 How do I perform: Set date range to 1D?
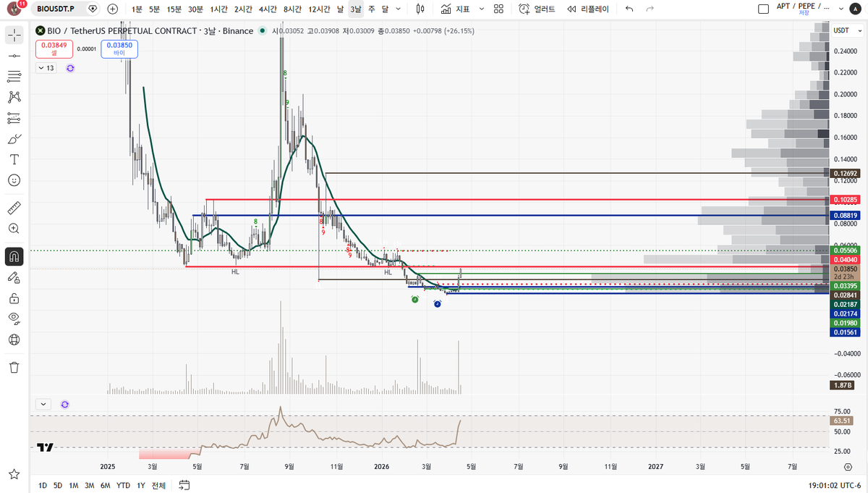point(43,485)
